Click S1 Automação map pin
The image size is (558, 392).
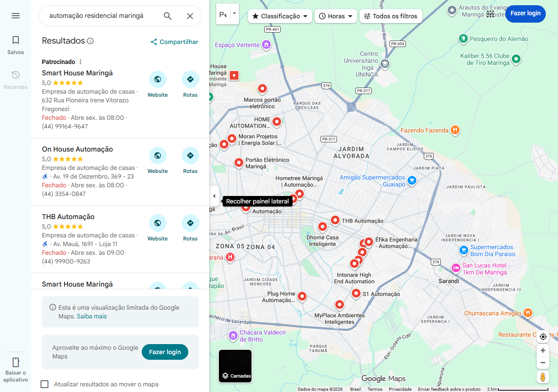coord(356,293)
